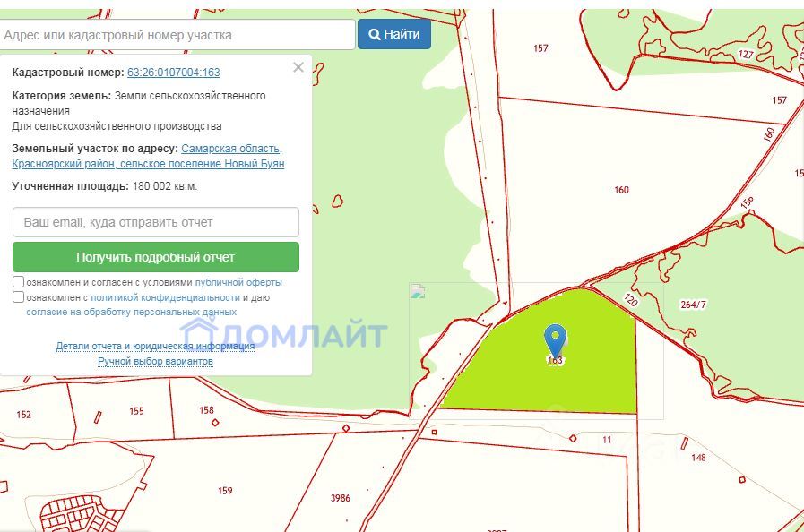Open the Самарская область address link

point(231,149)
